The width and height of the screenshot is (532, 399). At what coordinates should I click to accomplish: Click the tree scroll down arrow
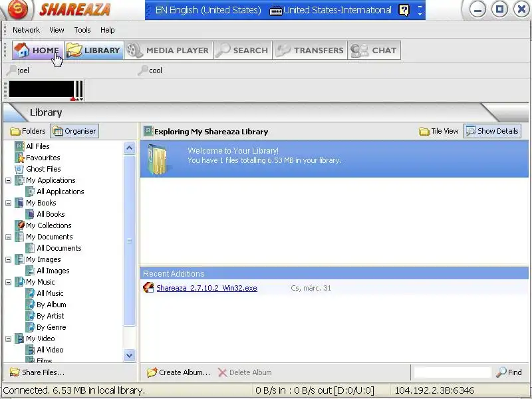[x=129, y=355]
